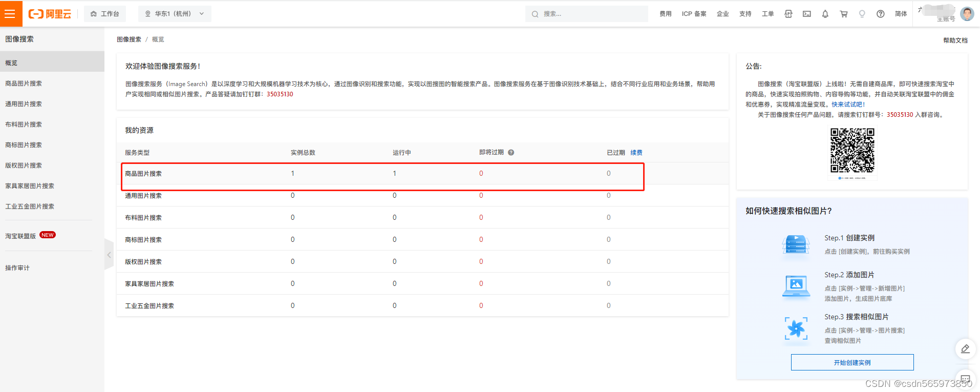The width and height of the screenshot is (980, 392).
Task: Click the 开始创建实例 button
Action: click(x=853, y=362)
